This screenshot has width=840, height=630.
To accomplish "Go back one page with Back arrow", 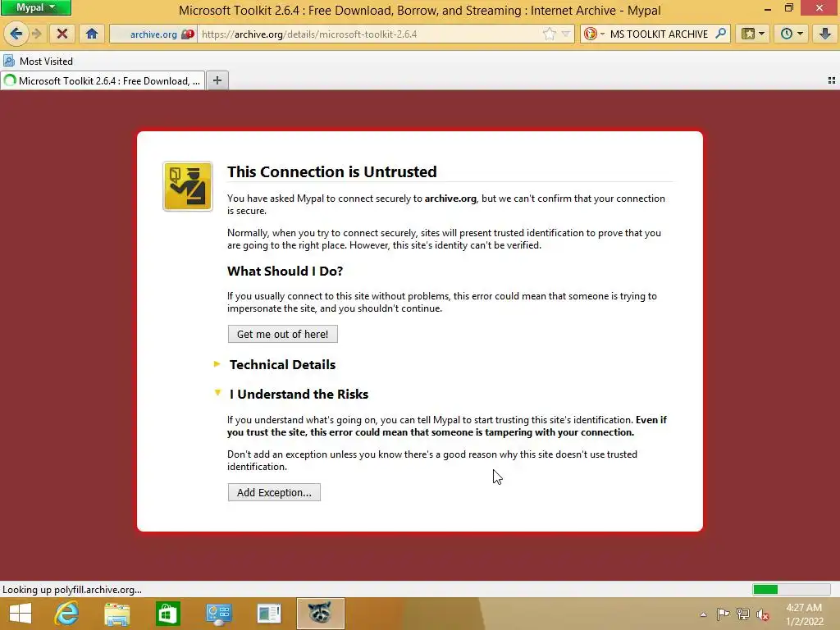I will [16, 34].
